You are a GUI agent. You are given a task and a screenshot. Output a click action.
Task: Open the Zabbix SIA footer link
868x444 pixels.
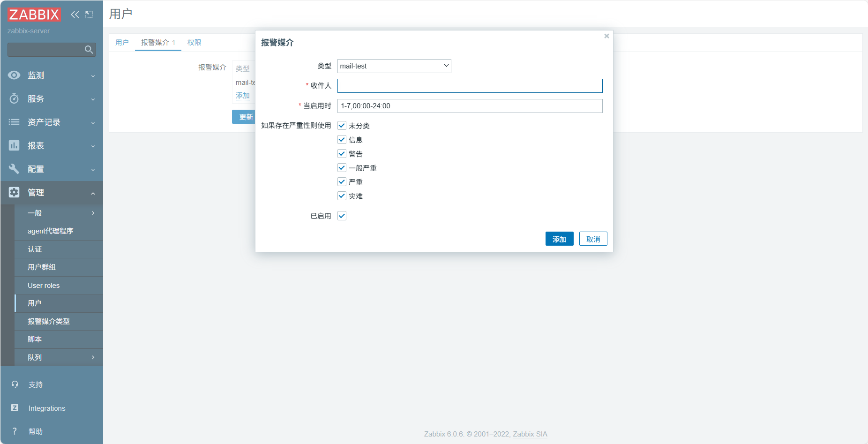(x=530, y=434)
